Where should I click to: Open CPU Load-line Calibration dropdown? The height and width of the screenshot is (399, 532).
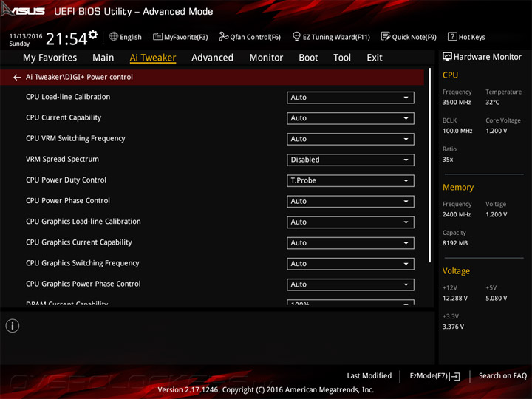[x=350, y=98]
